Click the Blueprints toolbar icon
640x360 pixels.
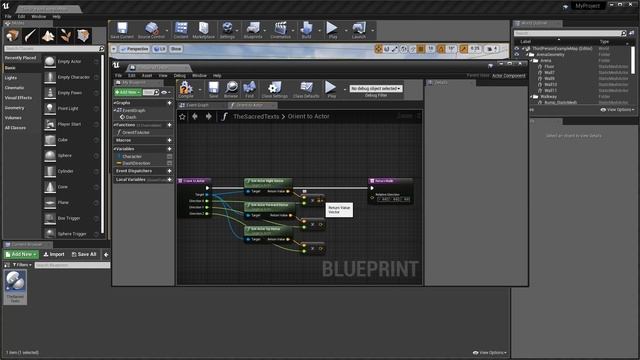pyautogui.click(x=253, y=30)
